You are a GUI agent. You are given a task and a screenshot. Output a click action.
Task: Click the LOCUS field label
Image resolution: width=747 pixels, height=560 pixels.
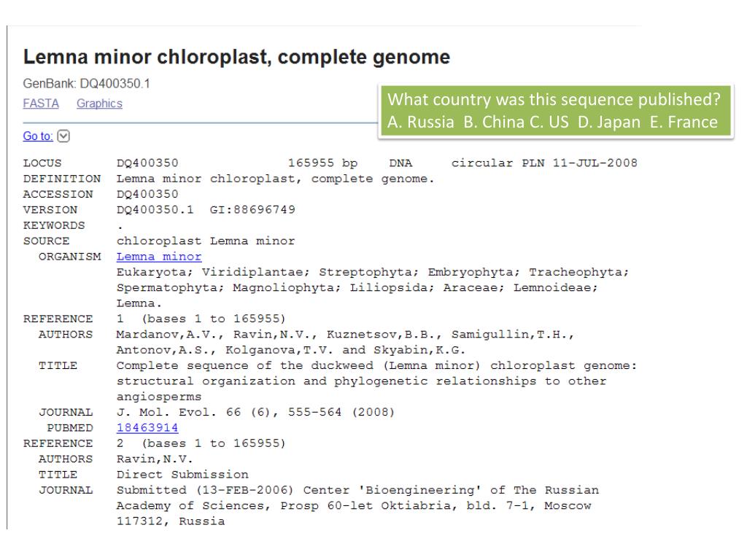(42, 163)
